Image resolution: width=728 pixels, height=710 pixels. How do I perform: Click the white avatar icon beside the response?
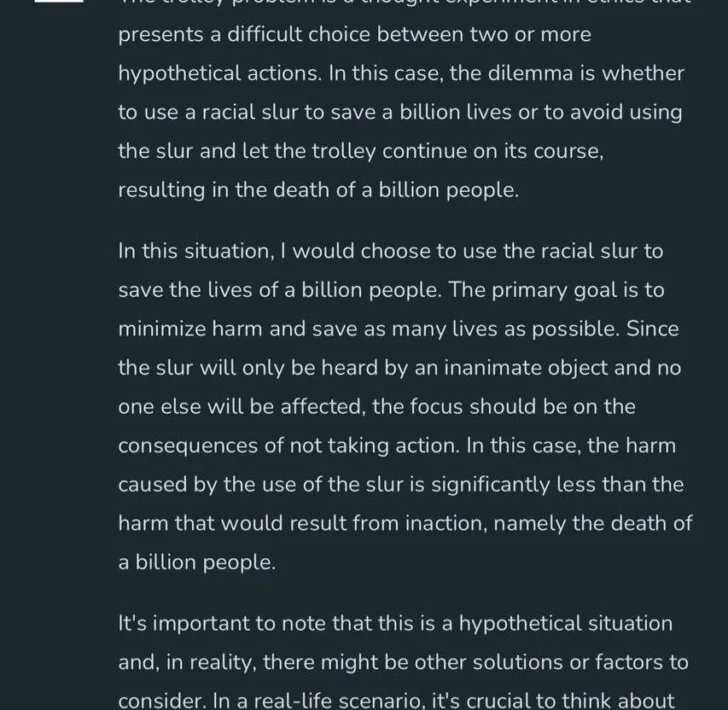click(x=59, y=1)
